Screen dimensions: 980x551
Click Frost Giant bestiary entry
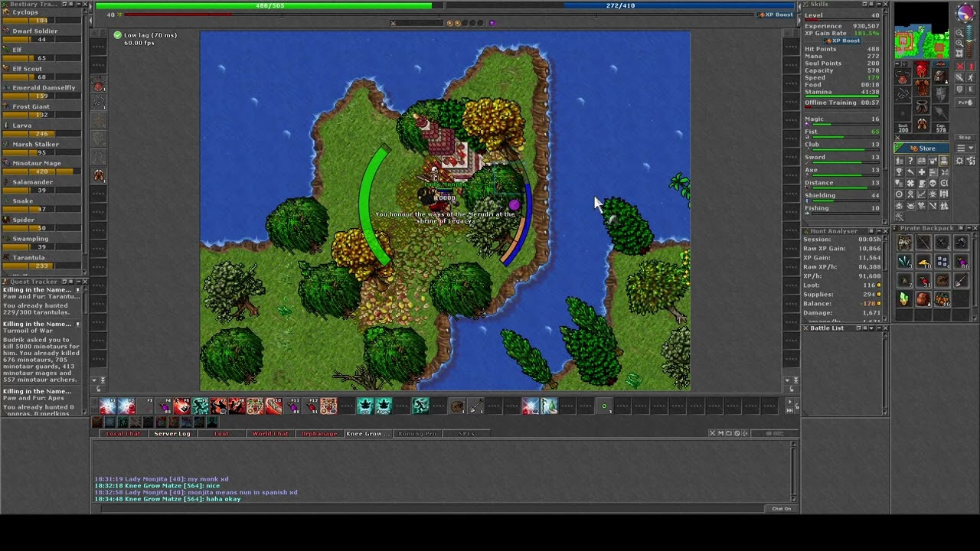pos(41,110)
